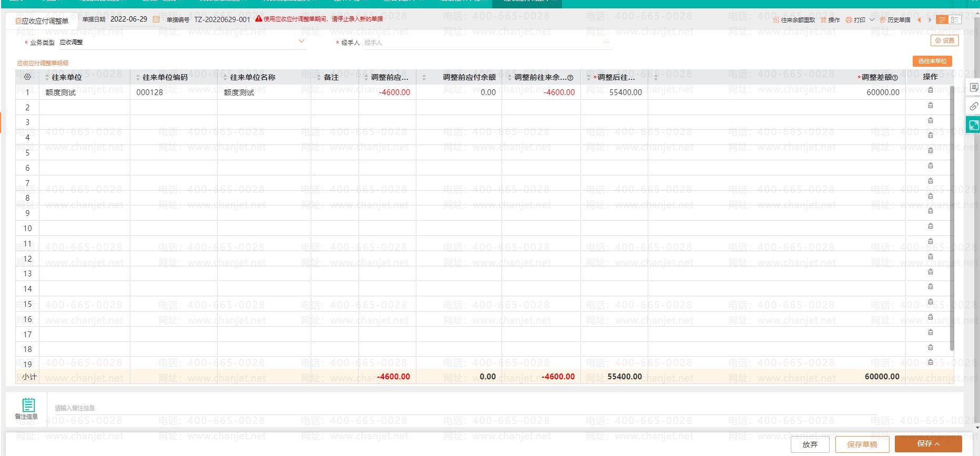Delete row 5 with trash icon
The height and width of the screenshot is (456, 980).
(x=931, y=150)
